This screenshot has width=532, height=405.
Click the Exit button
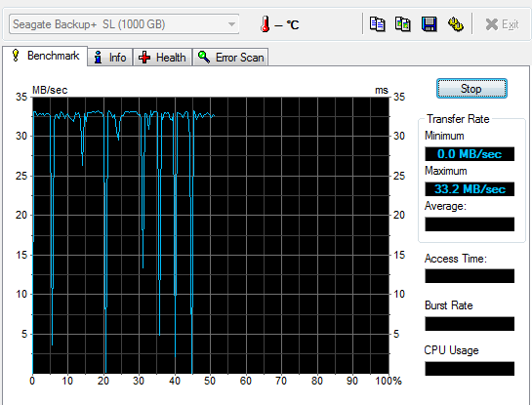(502, 24)
